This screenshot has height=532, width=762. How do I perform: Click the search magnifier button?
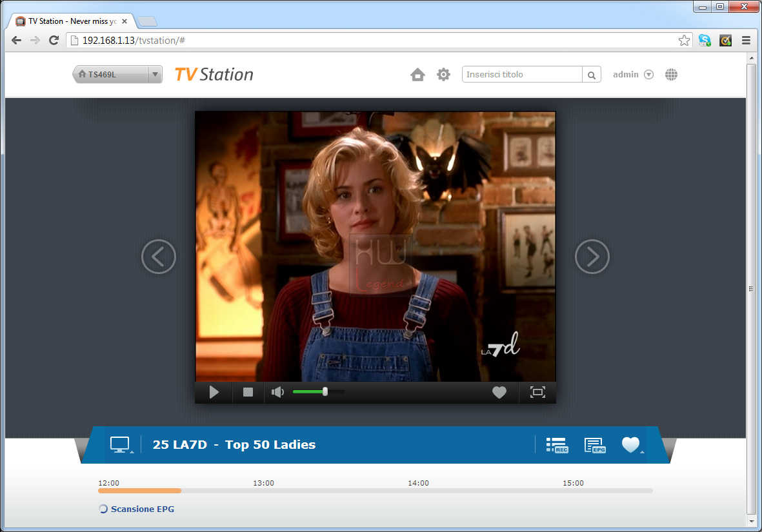coord(592,75)
